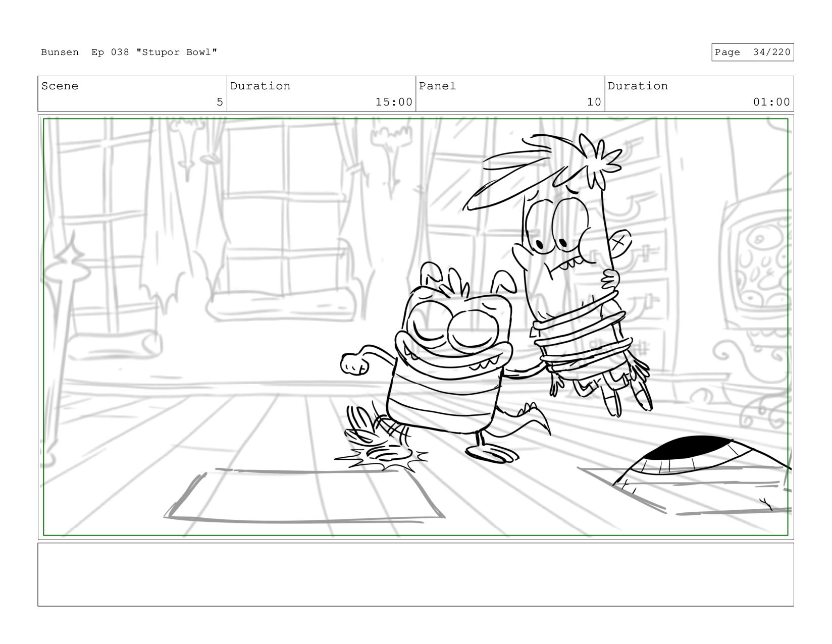Click the scene number 5
Image resolution: width=832 pixels, height=644 pixels.
(220, 102)
